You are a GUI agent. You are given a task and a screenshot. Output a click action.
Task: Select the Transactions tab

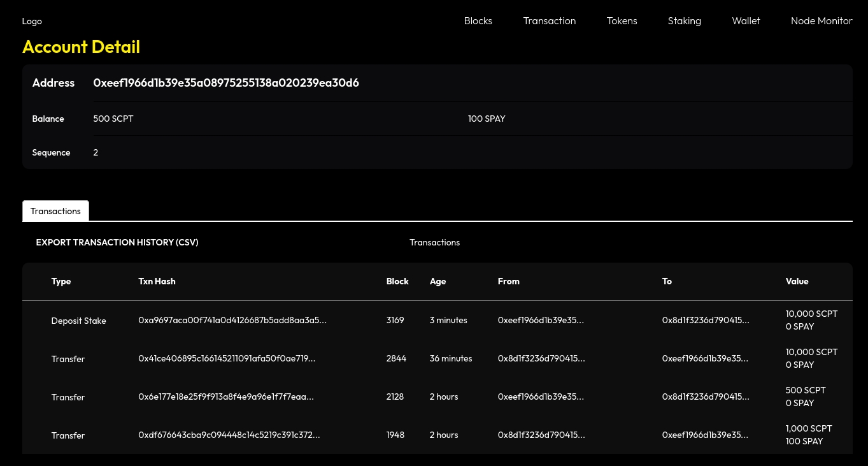pos(55,211)
